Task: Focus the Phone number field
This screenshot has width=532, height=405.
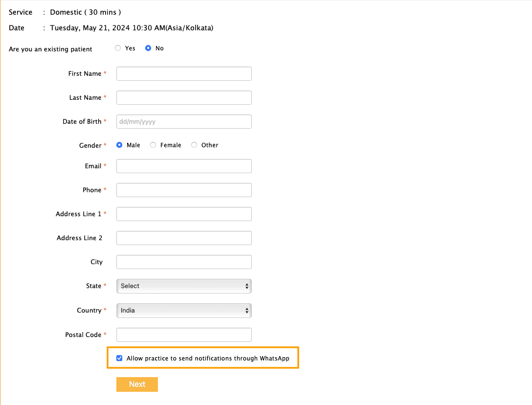Action: tap(184, 190)
